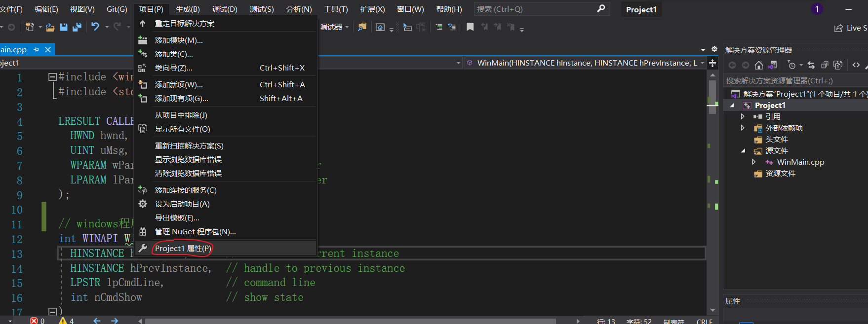The width and height of the screenshot is (868, 324).
Task: Click the Live Share button
Action: [x=851, y=28]
